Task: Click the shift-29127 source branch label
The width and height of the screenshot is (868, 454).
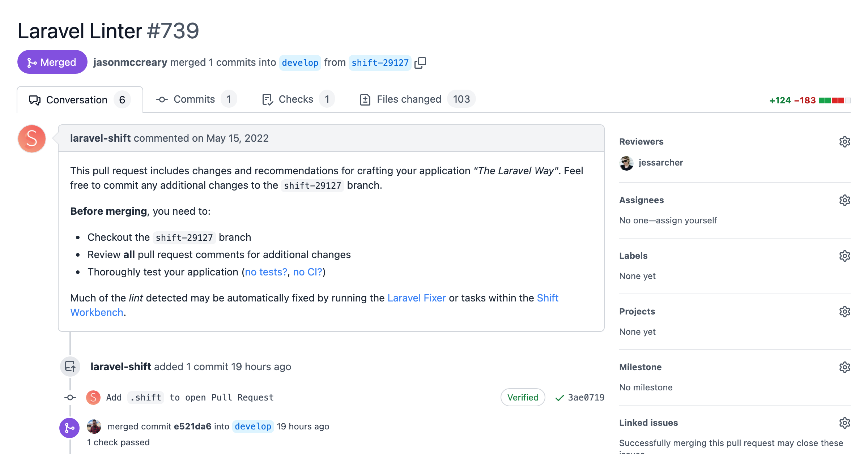Action: click(x=379, y=62)
